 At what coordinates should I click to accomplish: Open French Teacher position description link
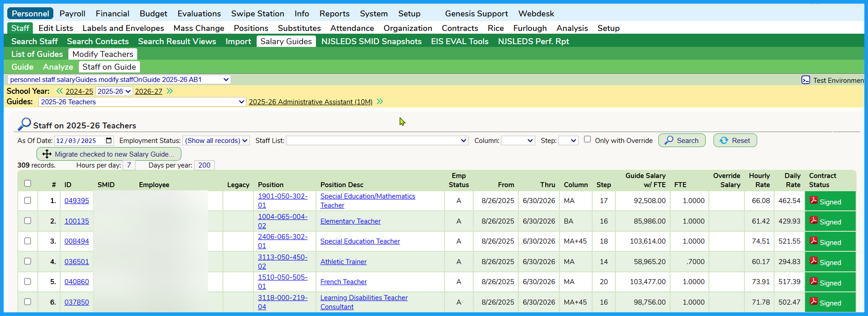(x=343, y=282)
